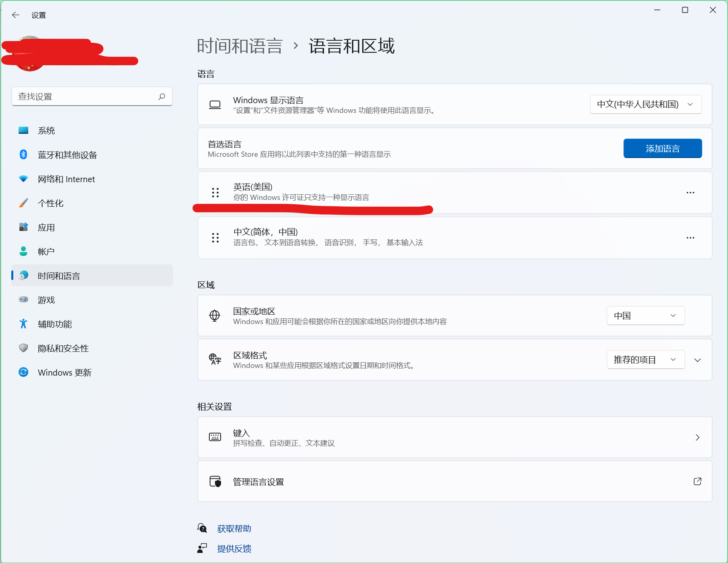
Task: Click the Gaming controller icon
Action: coord(23,299)
